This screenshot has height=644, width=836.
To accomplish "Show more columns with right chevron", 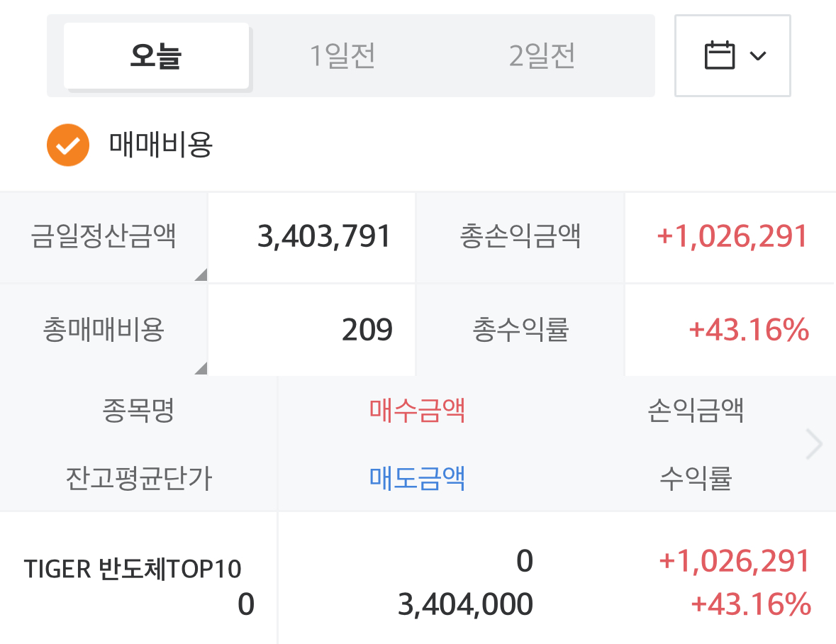I will coord(815,445).
